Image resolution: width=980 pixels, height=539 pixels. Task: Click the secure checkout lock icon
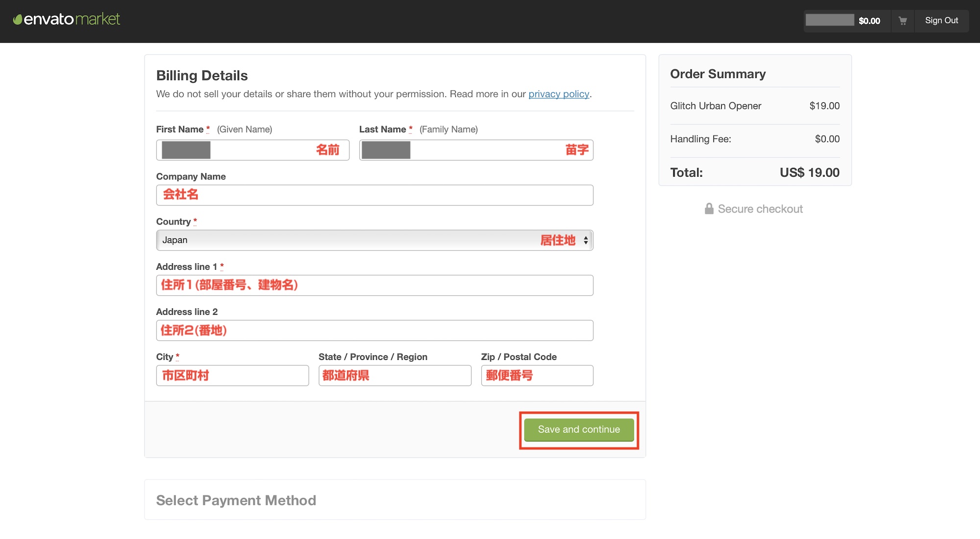click(709, 209)
